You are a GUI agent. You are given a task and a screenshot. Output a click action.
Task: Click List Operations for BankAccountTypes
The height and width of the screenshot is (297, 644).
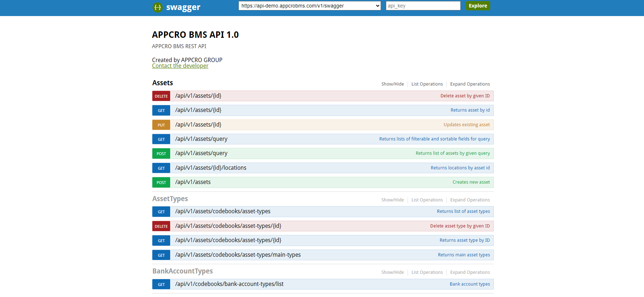[x=427, y=272]
